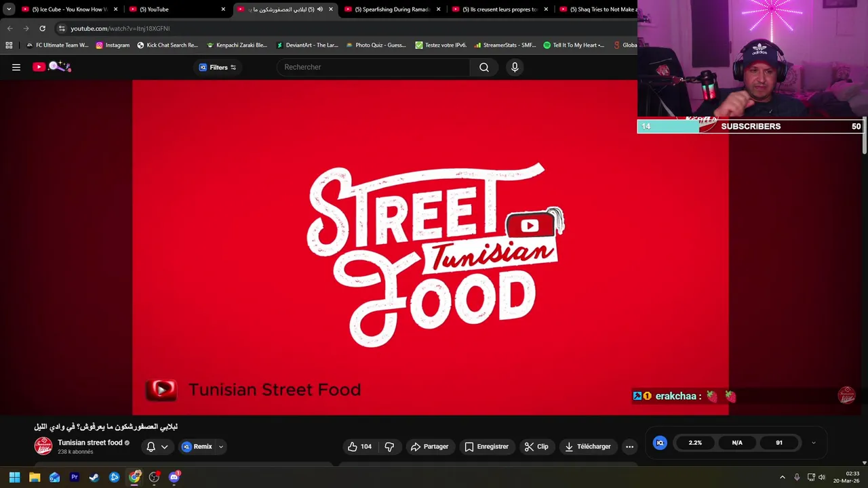Image resolution: width=868 pixels, height=488 pixels.
Task: Switch to the Shaq Tries to Not Make tab
Action: click(597, 9)
